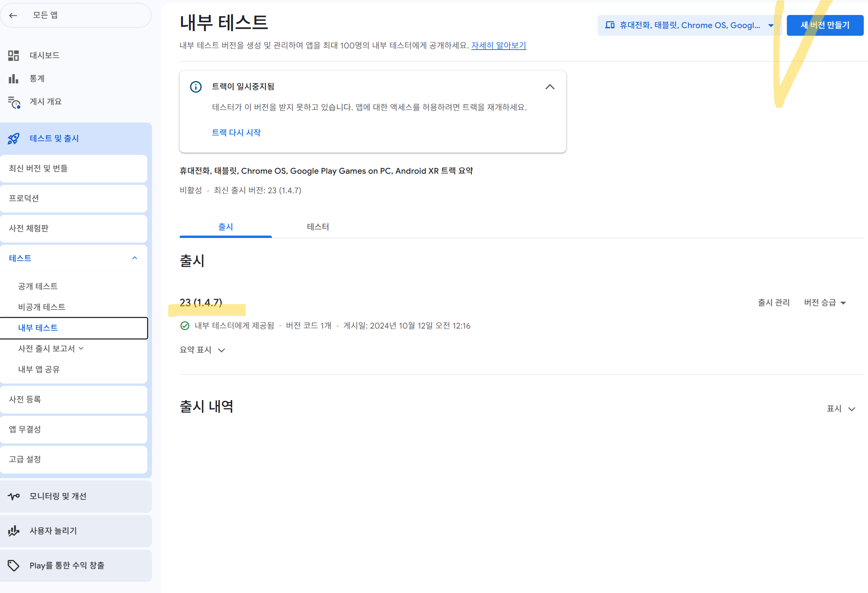
Task: Collapse the 테스트 sidebar section
Action: coord(135,258)
